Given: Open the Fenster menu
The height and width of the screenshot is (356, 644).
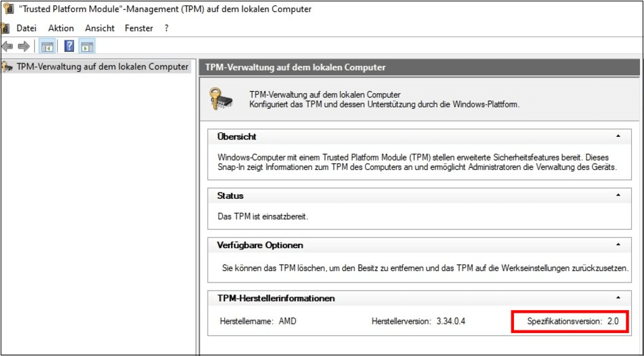Looking at the screenshot, I should (139, 28).
